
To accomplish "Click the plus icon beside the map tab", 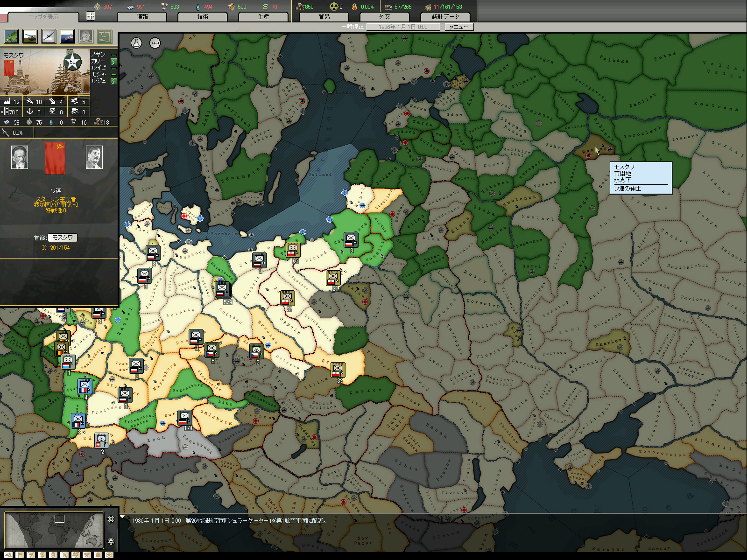I will [x=91, y=16].
